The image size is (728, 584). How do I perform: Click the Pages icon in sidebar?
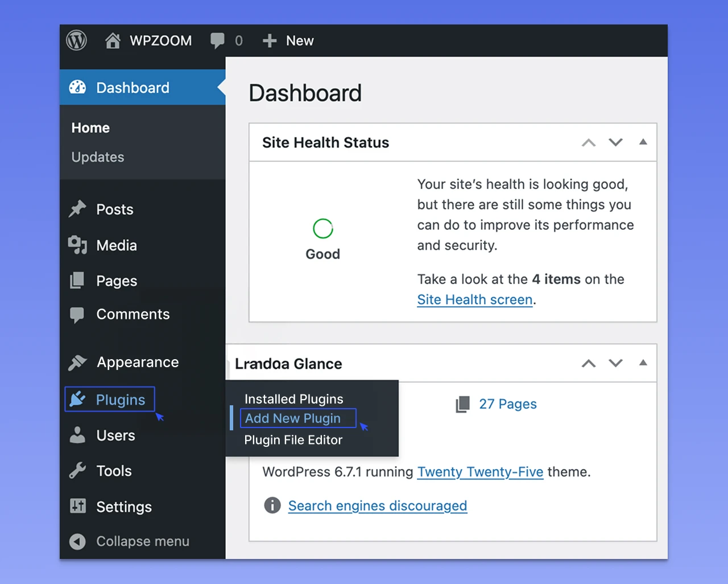point(77,281)
